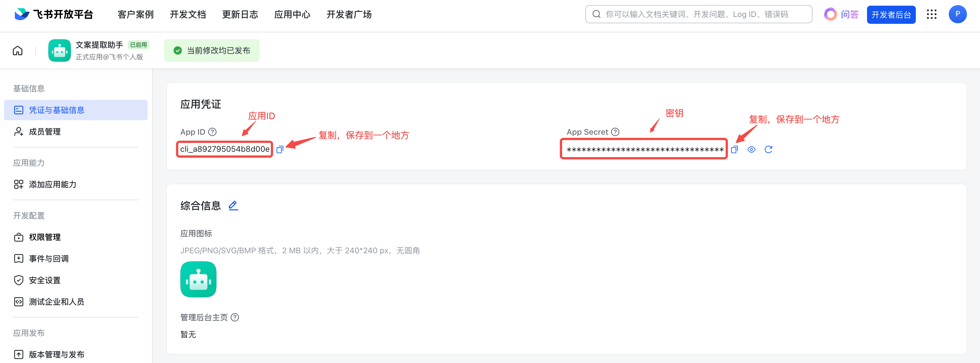Image resolution: width=980 pixels, height=363 pixels.
Task: Click the App ID value cli_a892795054b8d00e
Action: 225,149
